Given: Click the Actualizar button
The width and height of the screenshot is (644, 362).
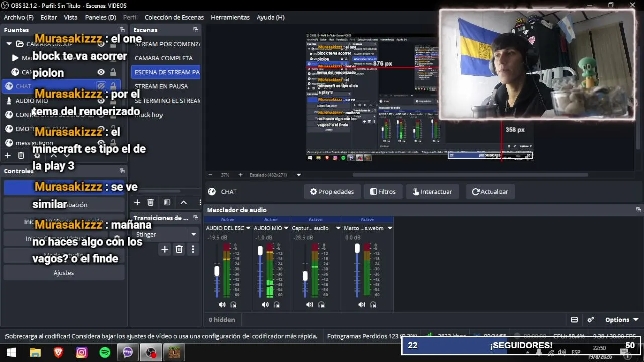Looking at the screenshot, I should click(x=490, y=192).
